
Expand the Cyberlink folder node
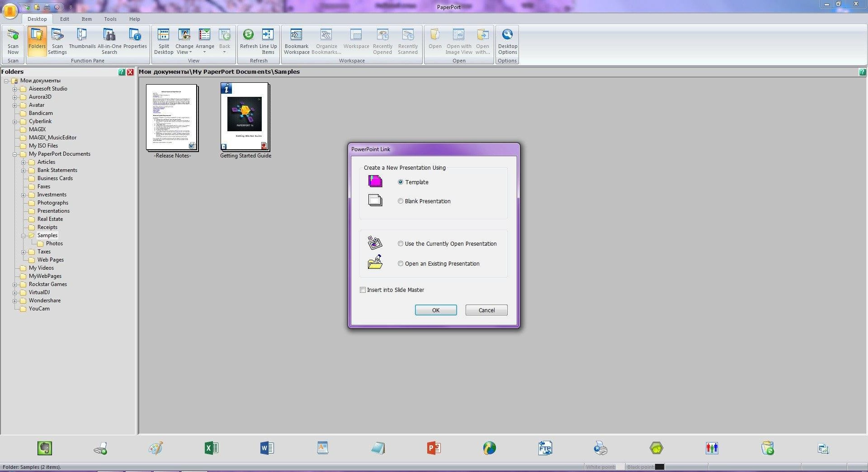[15, 122]
